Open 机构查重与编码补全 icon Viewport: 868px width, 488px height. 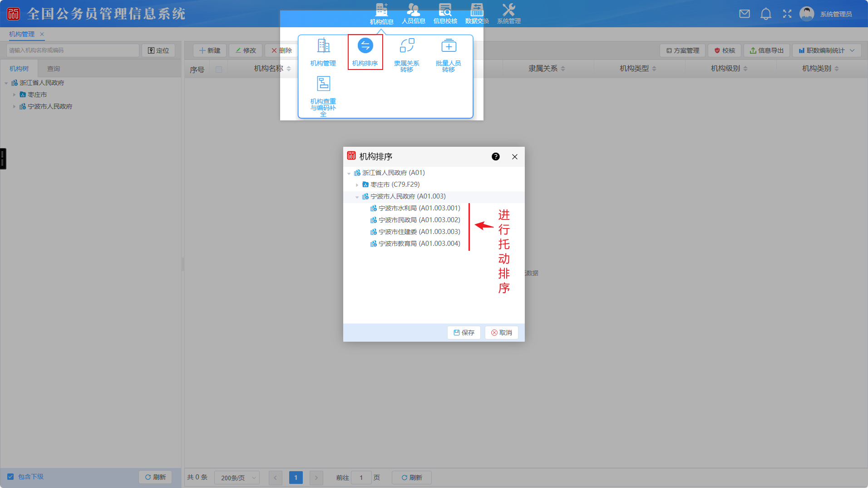pyautogui.click(x=323, y=84)
